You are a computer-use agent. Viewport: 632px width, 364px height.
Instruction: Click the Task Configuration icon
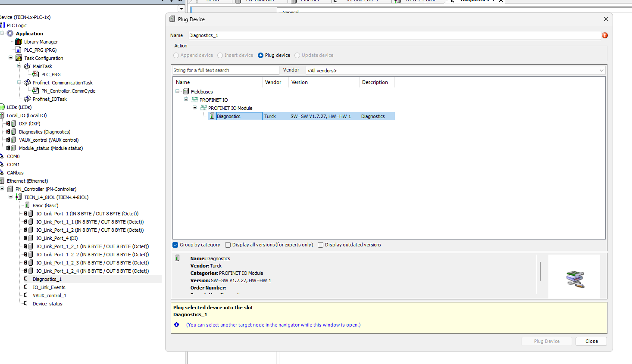(x=19, y=58)
